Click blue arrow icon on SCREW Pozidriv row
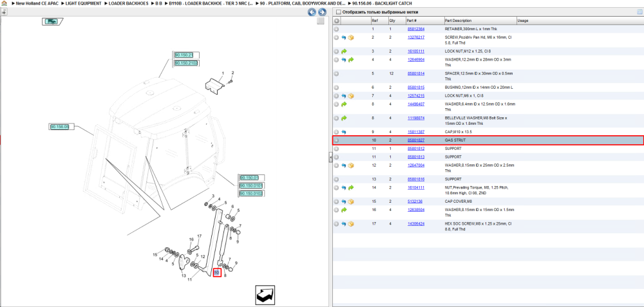The image size is (644, 307). (x=344, y=37)
